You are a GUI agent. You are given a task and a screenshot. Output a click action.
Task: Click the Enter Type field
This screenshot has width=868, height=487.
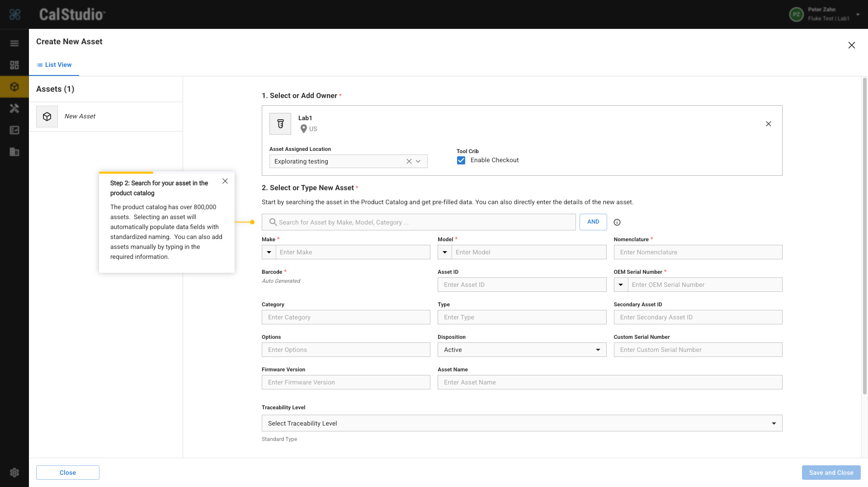[x=522, y=317]
